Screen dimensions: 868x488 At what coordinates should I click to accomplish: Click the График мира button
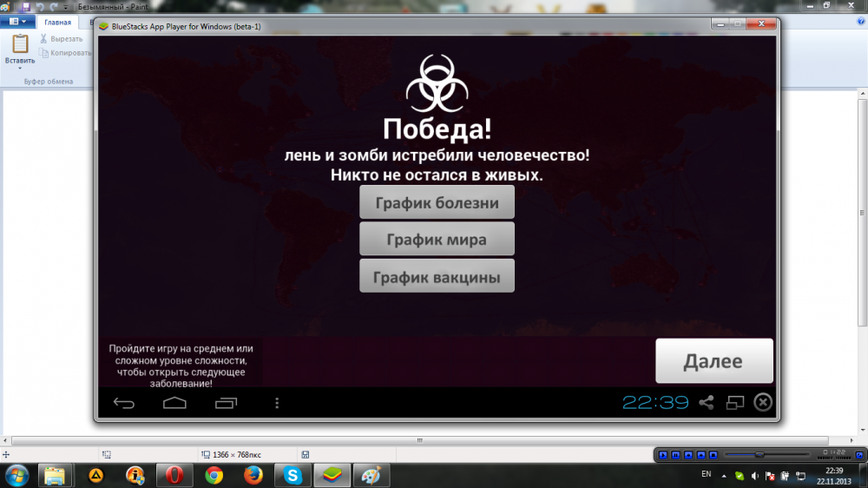(437, 239)
